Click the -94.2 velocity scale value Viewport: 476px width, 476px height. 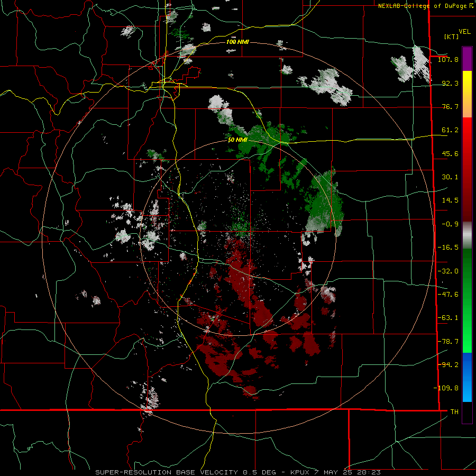pyautogui.click(x=448, y=365)
